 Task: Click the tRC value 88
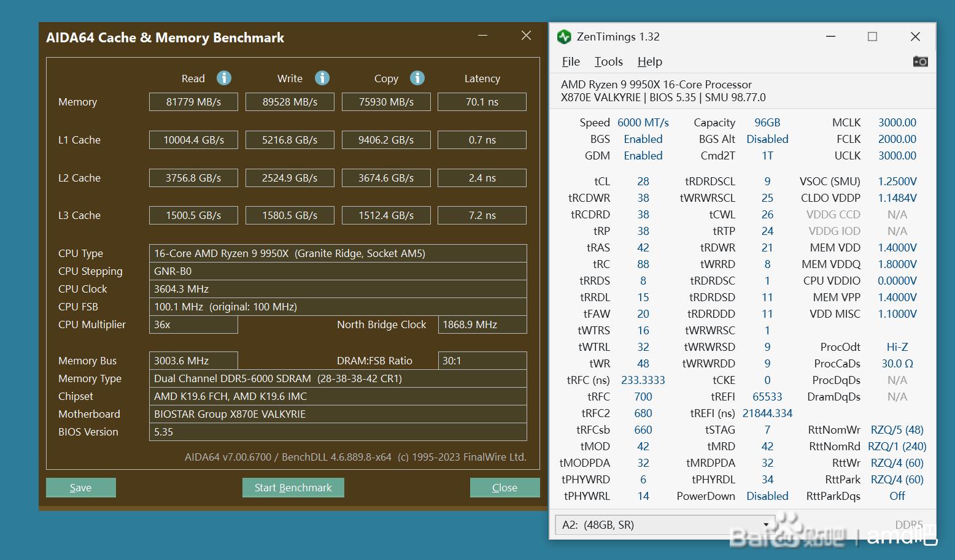pos(643,264)
